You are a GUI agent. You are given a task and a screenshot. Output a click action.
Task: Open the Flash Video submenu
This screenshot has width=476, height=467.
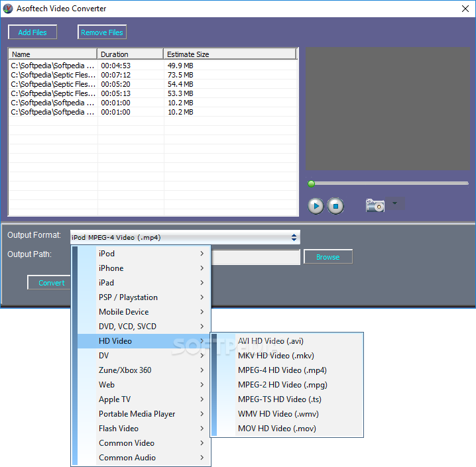click(144, 428)
